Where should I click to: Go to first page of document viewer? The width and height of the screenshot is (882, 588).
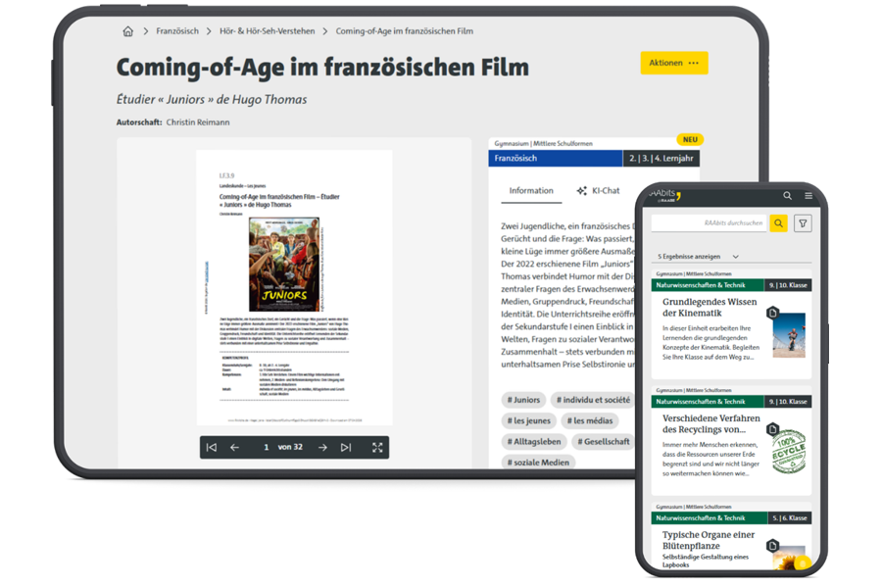[x=211, y=448]
